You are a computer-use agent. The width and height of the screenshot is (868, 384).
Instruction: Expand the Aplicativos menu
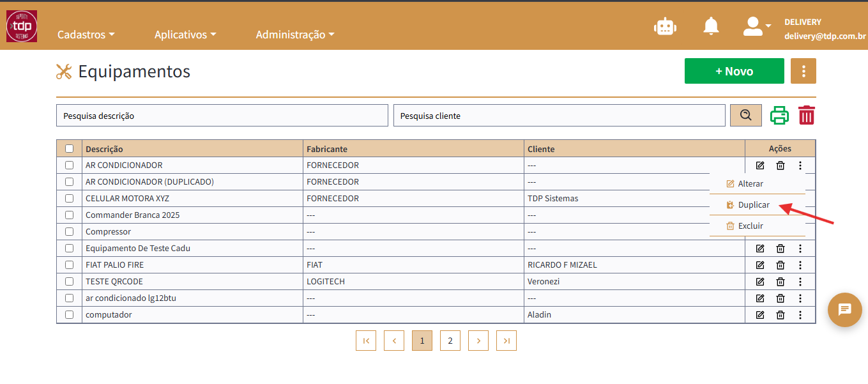[x=185, y=35]
